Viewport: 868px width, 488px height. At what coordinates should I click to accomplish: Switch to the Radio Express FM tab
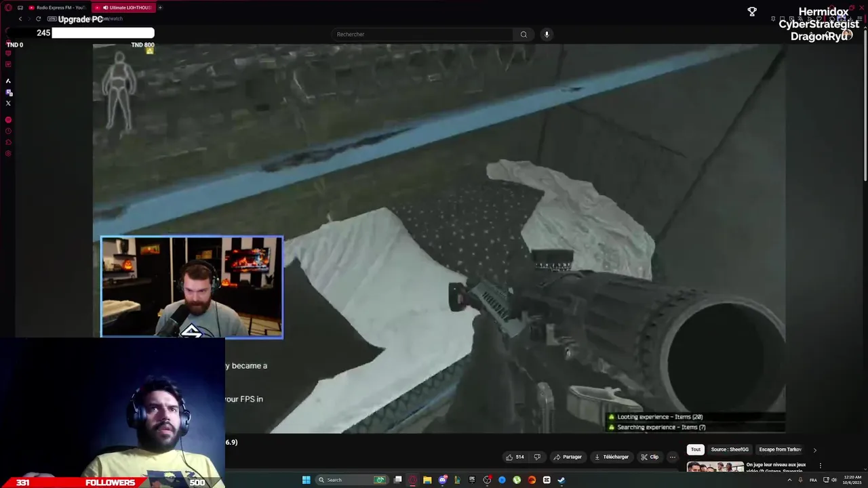pos(57,7)
